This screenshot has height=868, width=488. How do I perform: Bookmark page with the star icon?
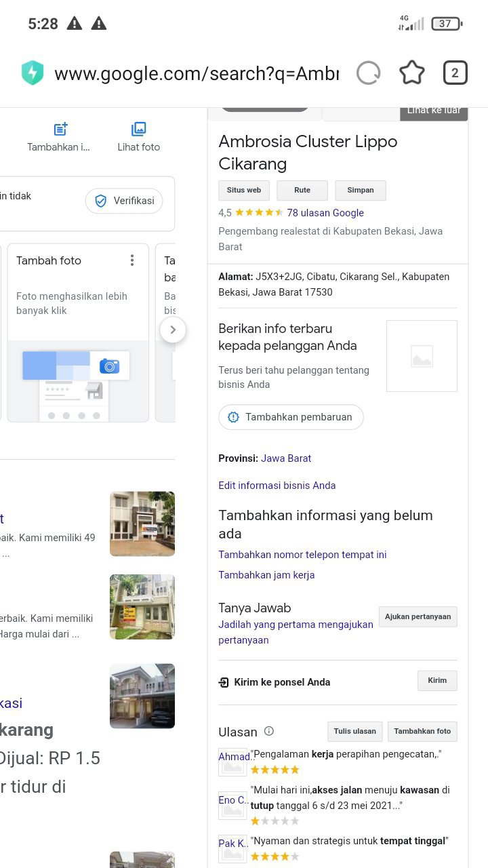411,73
